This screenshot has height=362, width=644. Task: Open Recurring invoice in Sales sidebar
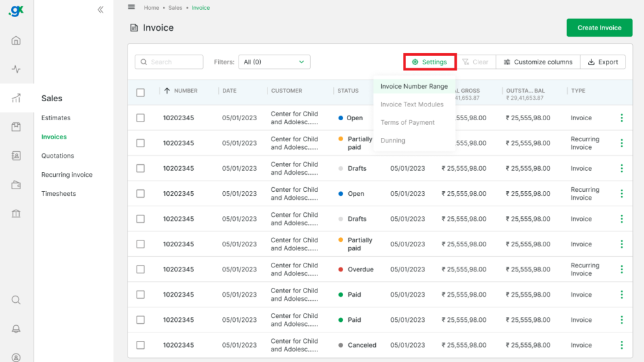(67, 175)
